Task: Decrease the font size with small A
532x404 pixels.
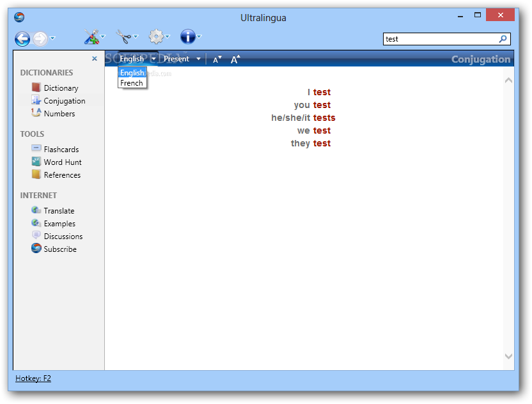Action: click(x=217, y=59)
